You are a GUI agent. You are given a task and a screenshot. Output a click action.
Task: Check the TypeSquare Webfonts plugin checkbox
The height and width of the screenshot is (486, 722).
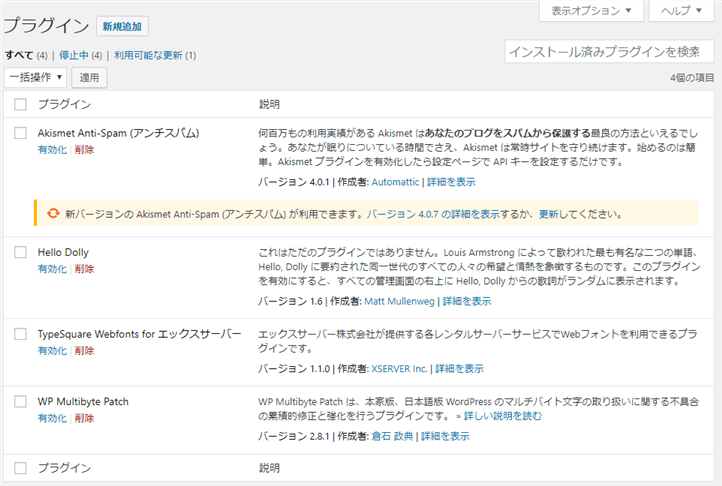[20, 334]
